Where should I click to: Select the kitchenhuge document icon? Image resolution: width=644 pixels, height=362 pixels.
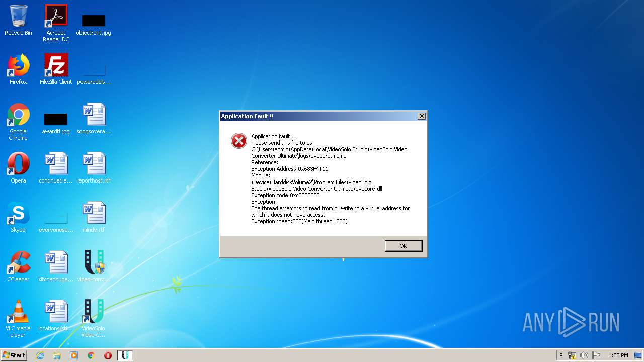(56, 266)
